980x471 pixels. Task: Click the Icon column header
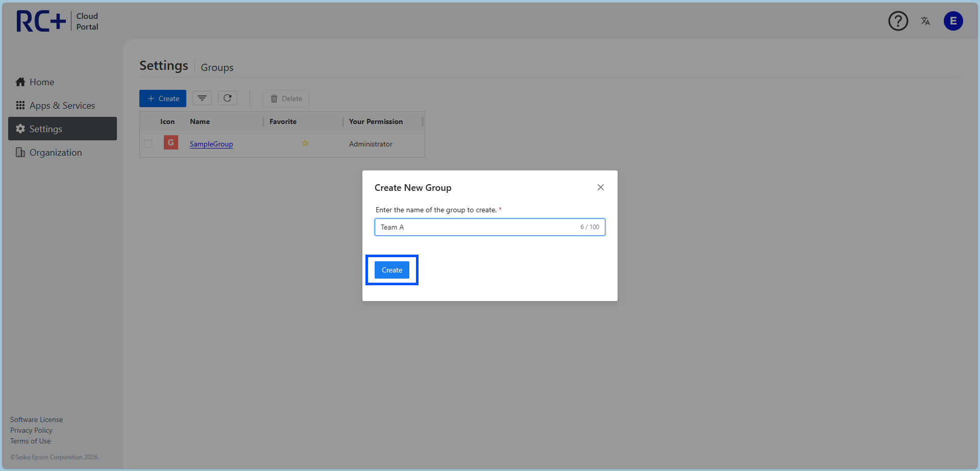pyautogui.click(x=167, y=121)
